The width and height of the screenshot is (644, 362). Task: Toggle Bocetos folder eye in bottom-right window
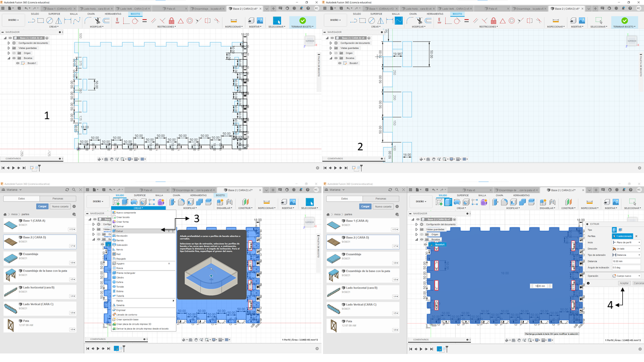(x=422, y=239)
